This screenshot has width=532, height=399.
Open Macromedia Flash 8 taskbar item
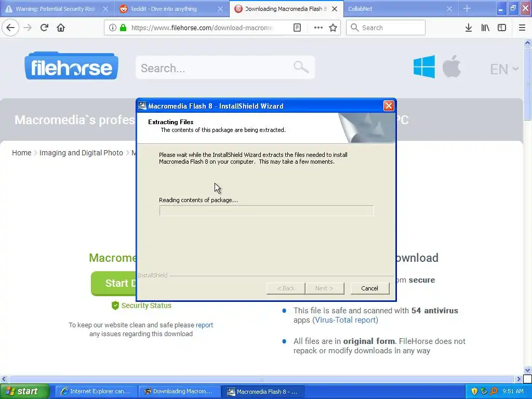[x=263, y=391]
